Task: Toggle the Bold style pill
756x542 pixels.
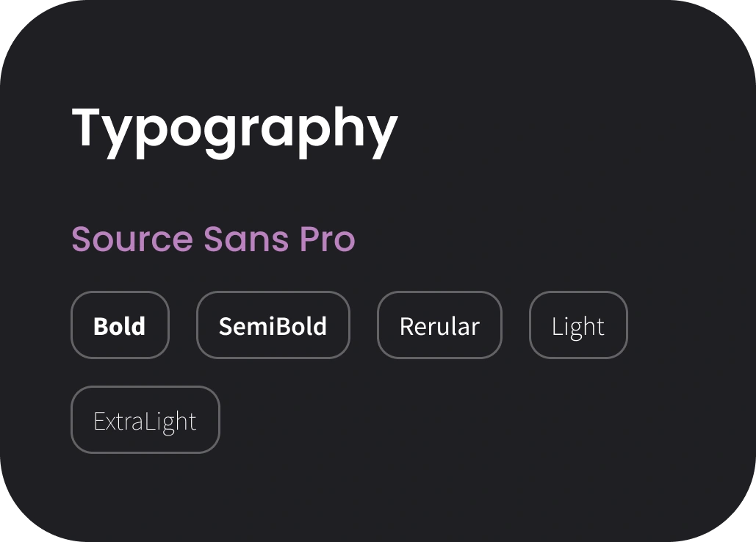Action: (x=120, y=325)
